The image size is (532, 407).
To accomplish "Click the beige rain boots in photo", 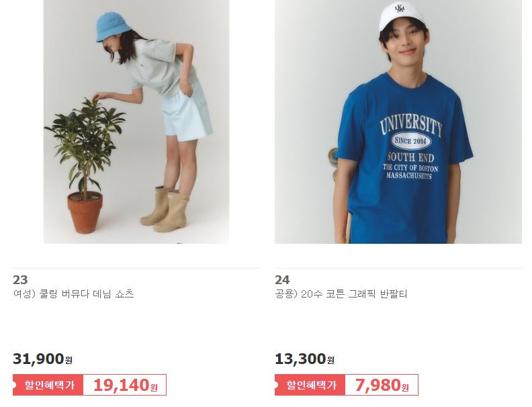I will click(x=165, y=210).
